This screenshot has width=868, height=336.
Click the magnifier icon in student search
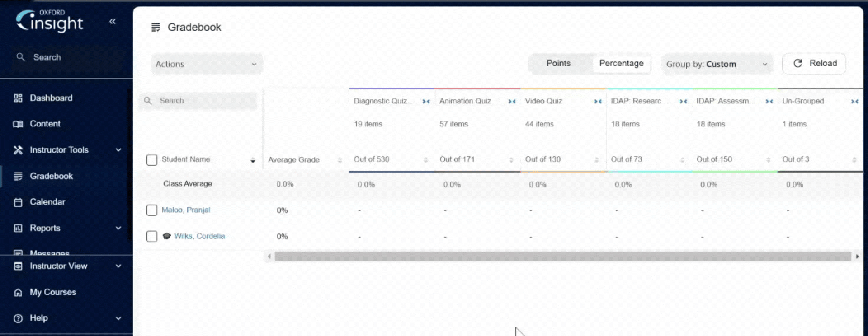coord(148,100)
